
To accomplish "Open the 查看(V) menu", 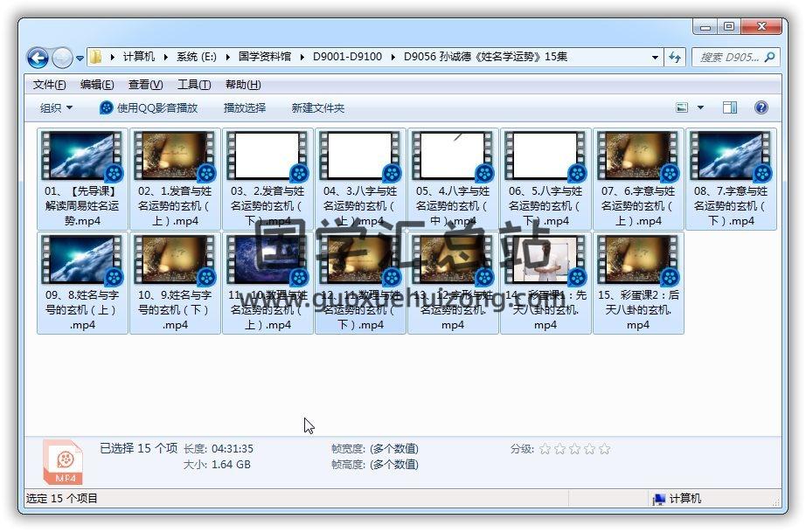I will (x=145, y=85).
